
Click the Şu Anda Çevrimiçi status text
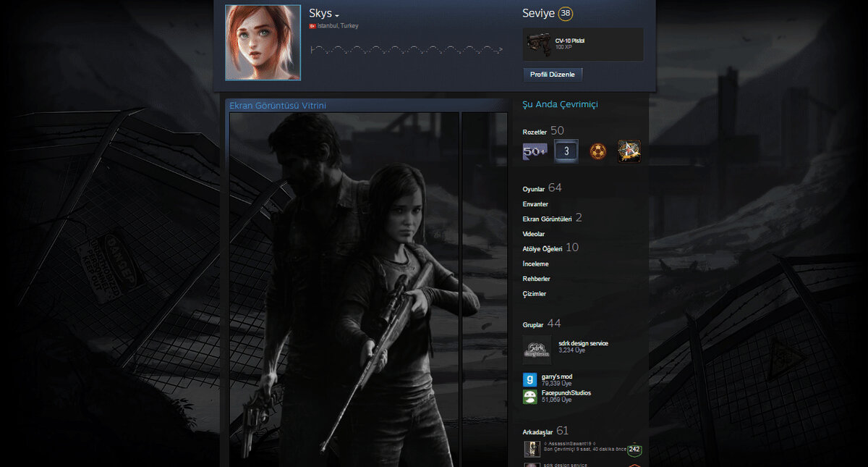560,105
